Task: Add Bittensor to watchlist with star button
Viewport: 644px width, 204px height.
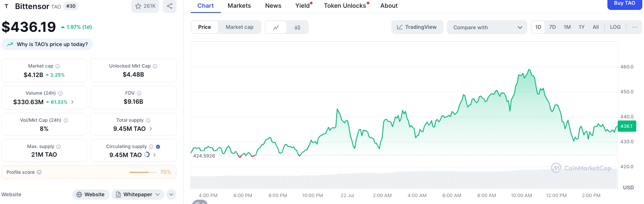Action: (145, 6)
